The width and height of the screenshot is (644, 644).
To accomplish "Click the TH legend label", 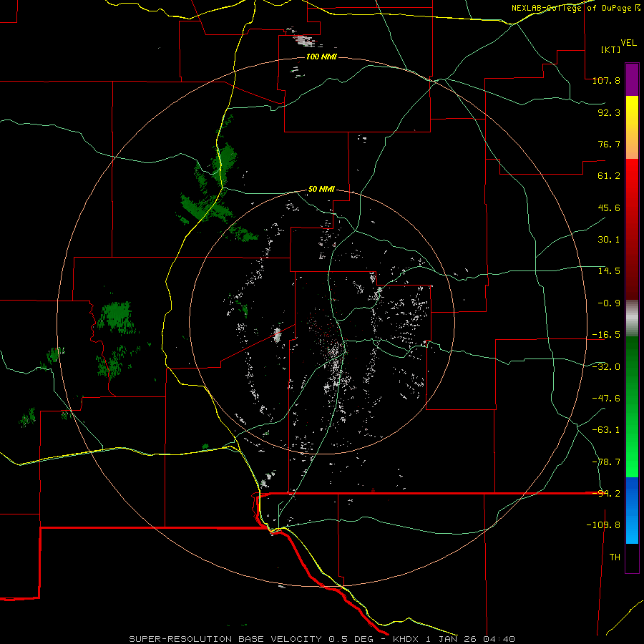I will pyautogui.click(x=615, y=557).
